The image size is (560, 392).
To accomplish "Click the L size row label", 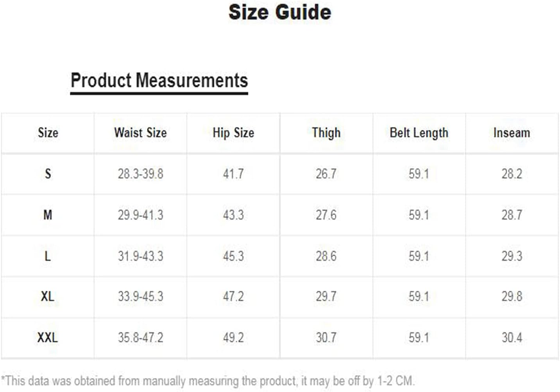I will pos(48,256).
